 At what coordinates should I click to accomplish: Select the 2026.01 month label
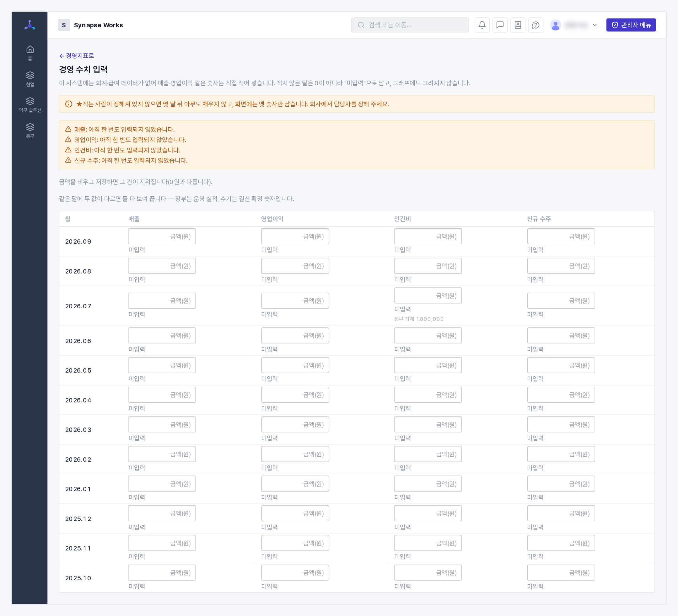[x=78, y=489]
